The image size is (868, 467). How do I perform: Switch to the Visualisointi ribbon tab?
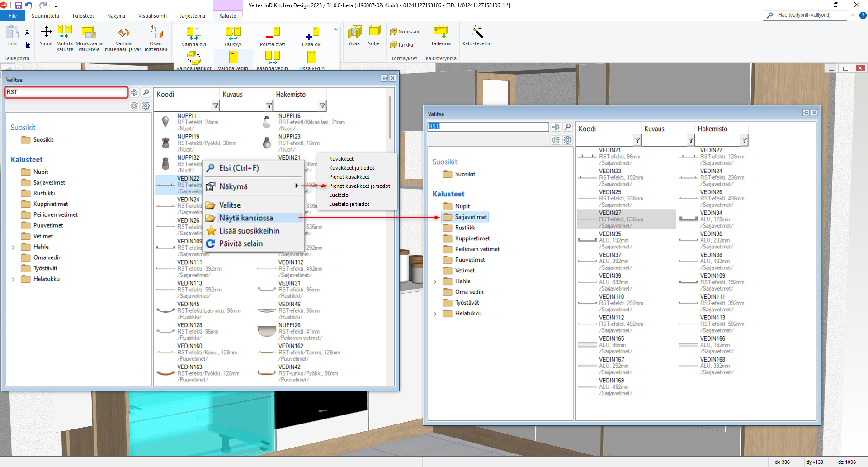click(152, 16)
